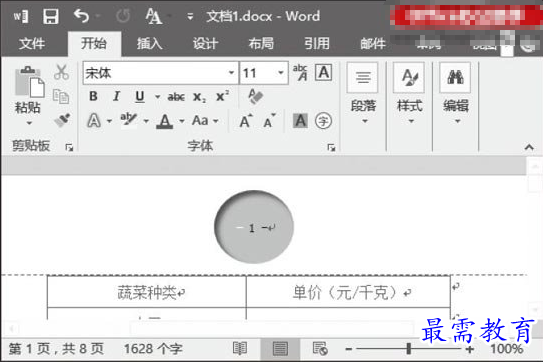Click the 单价（元/千克） table cell
The height and width of the screenshot is (362, 543).
[x=348, y=292]
